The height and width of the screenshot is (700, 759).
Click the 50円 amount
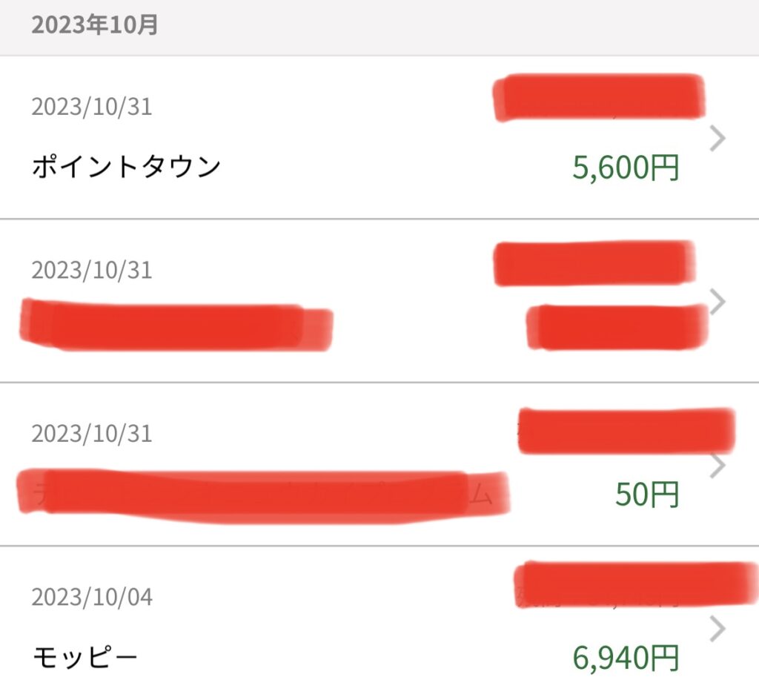pyautogui.click(x=646, y=495)
